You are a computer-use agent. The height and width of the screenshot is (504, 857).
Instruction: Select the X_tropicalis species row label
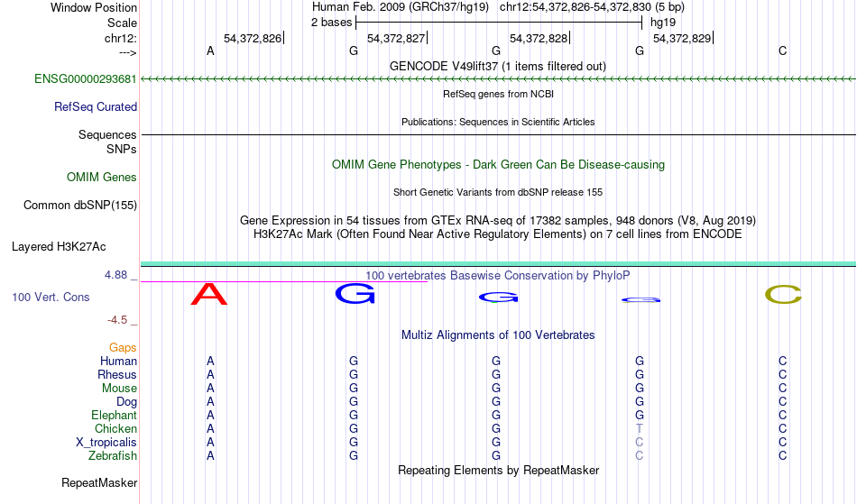tap(106, 443)
